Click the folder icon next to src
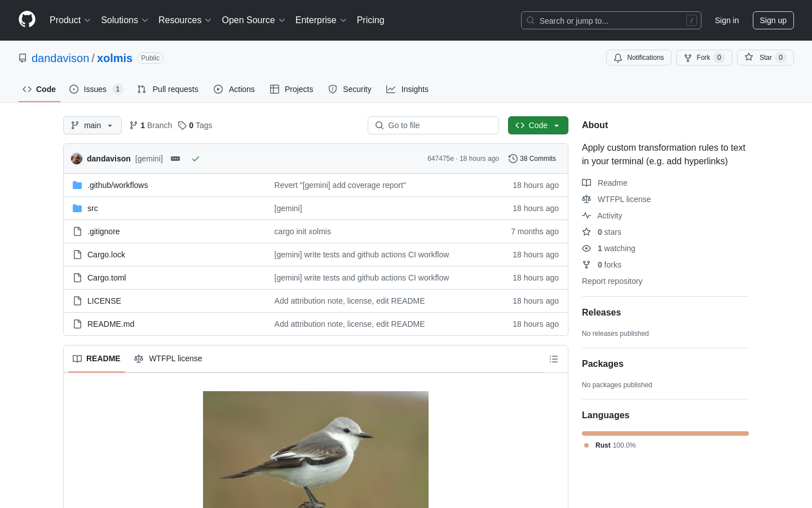The height and width of the screenshot is (508, 812). pyautogui.click(x=77, y=208)
